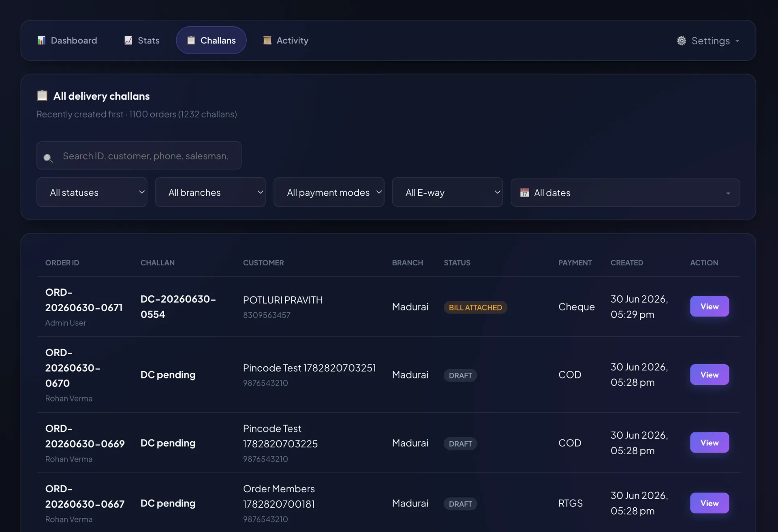Click DC pending for order 0669
This screenshot has width=778, height=532.
click(x=168, y=443)
